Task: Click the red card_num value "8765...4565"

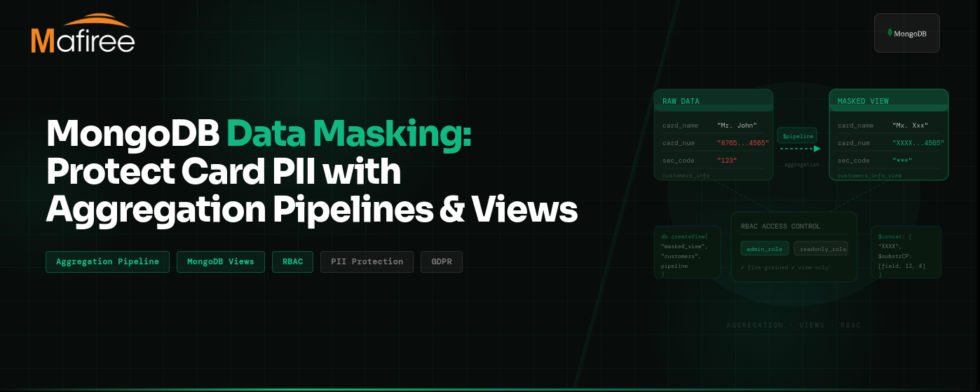Action: pos(742,143)
